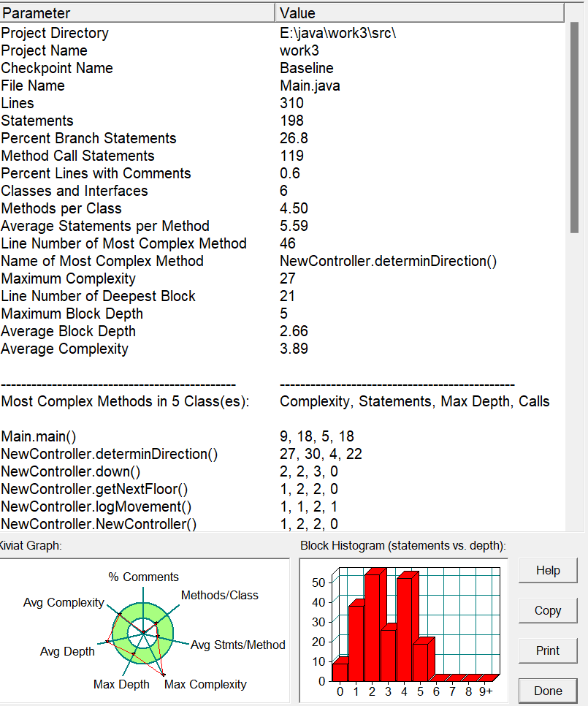Image resolution: width=588 pixels, height=706 pixels.
Task: Click the E:\java\work3\src\ value
Action: (x=337, y=33)
